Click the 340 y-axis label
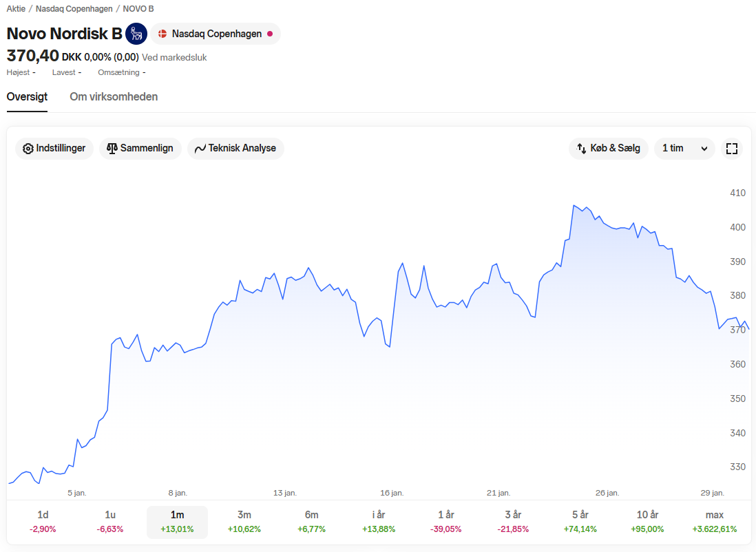 tap(737, 433)
